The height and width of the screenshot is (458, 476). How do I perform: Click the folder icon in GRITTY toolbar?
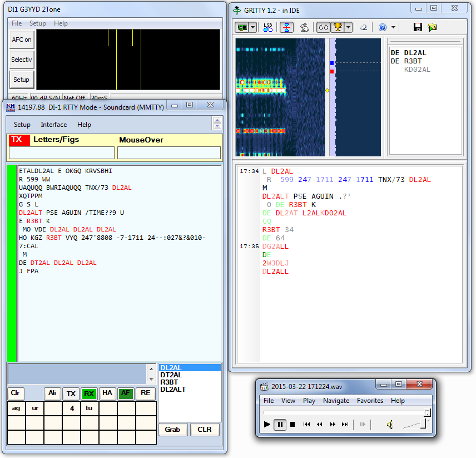coord(432,27)
